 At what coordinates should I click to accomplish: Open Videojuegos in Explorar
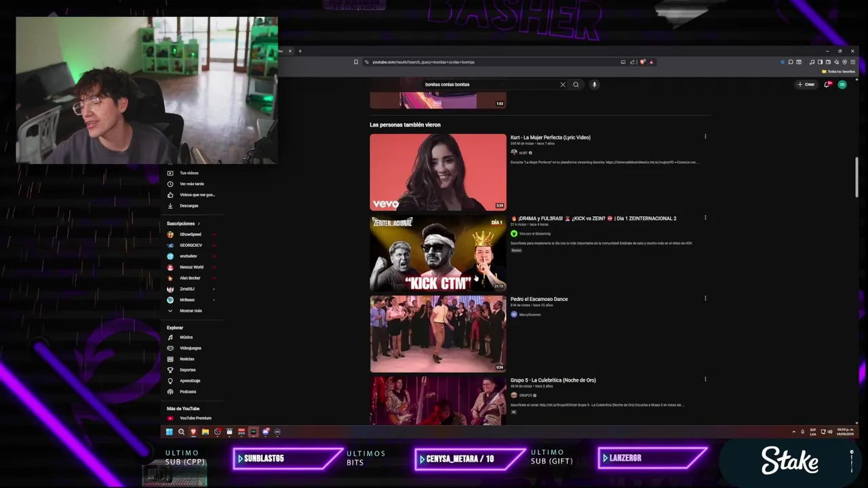(190, 348)
